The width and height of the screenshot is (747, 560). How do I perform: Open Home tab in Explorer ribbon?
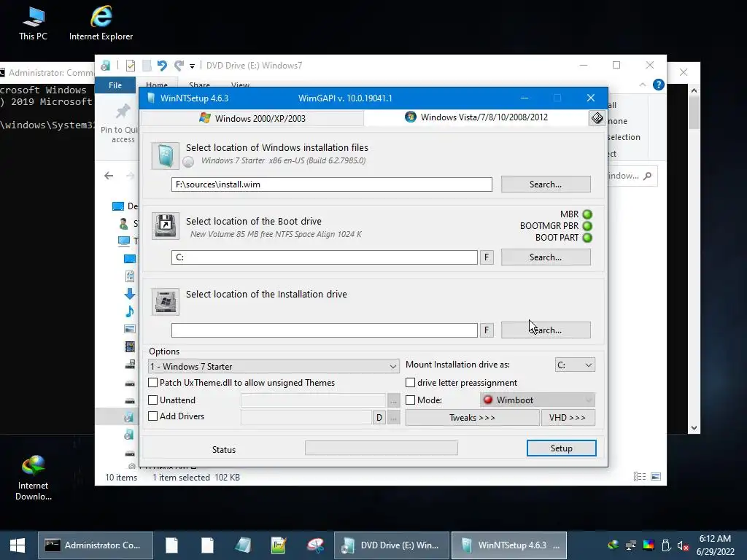[x=157, y=85]
